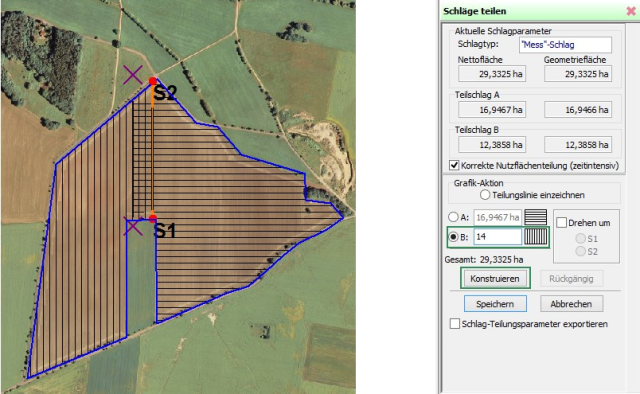Click red point S2 on map
Image resolution: width=640 pixels, height=394 pixels.
coord(153,81)
